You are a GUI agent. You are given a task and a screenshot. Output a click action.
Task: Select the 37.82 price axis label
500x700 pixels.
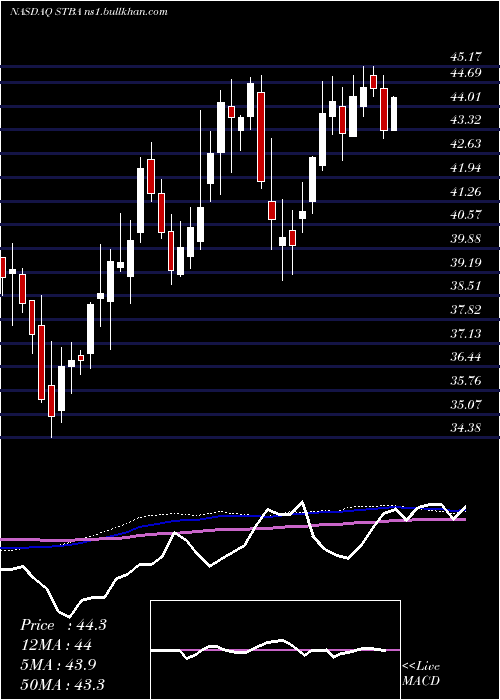465,309
